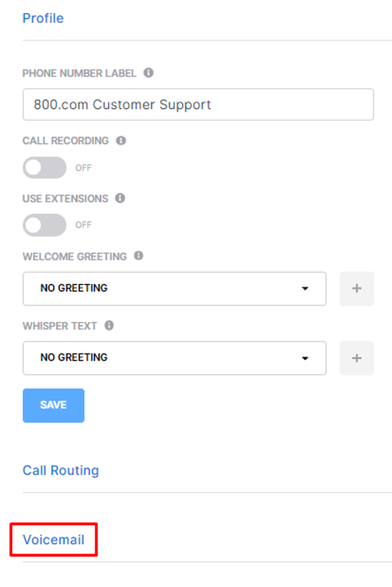Open the Welcome Greeting dropdown
The width and height of the screenshot is (392, 587).
[305, 288]
